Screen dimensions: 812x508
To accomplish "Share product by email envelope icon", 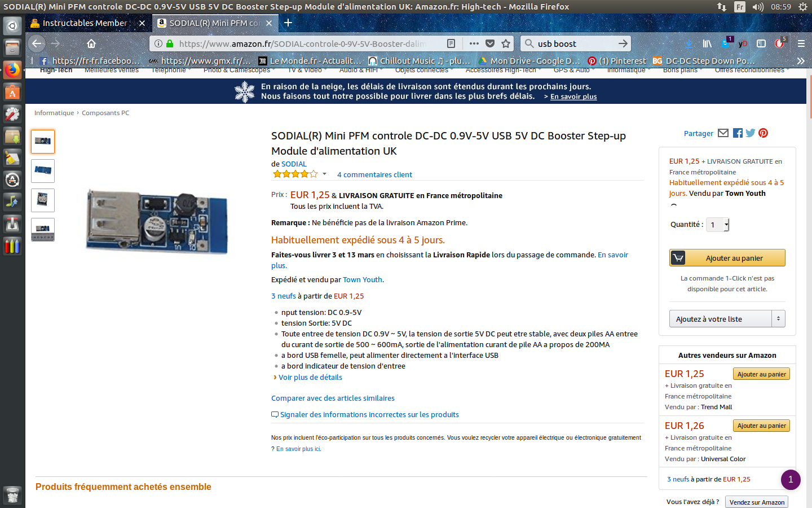I will (723, 133).
